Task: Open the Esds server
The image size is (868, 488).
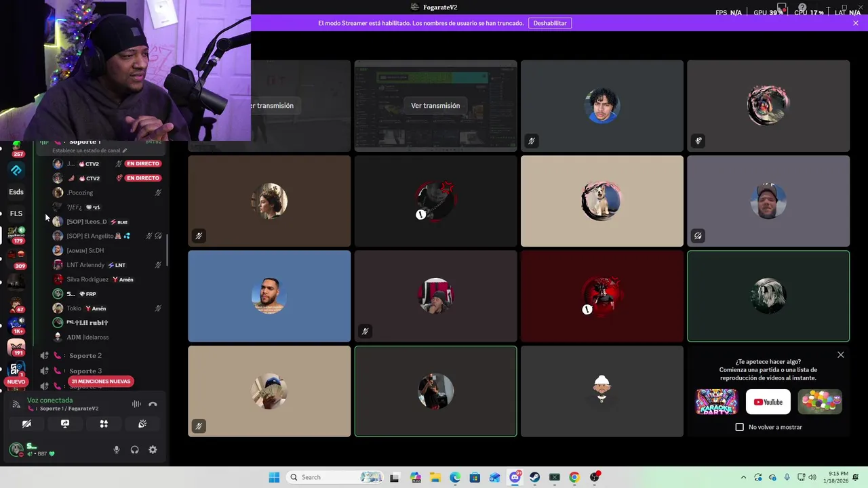Action: pos(16,192)
